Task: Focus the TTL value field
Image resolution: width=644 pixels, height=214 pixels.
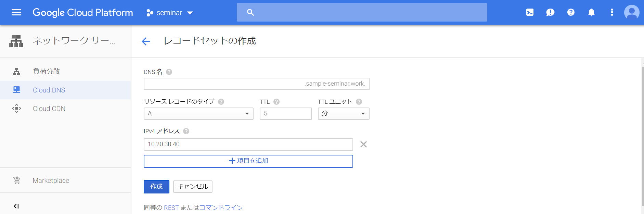Action: point(286,114)
